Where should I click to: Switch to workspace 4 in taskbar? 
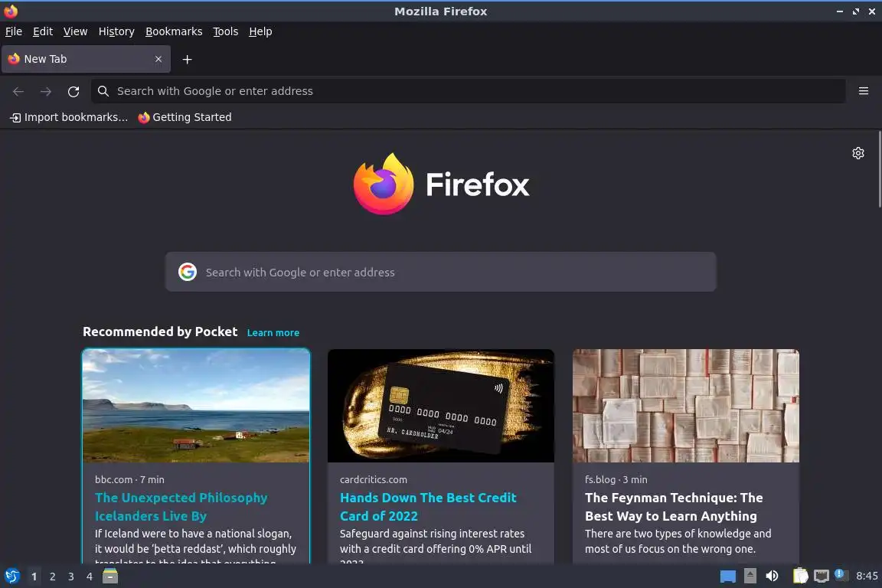(90, 577)
